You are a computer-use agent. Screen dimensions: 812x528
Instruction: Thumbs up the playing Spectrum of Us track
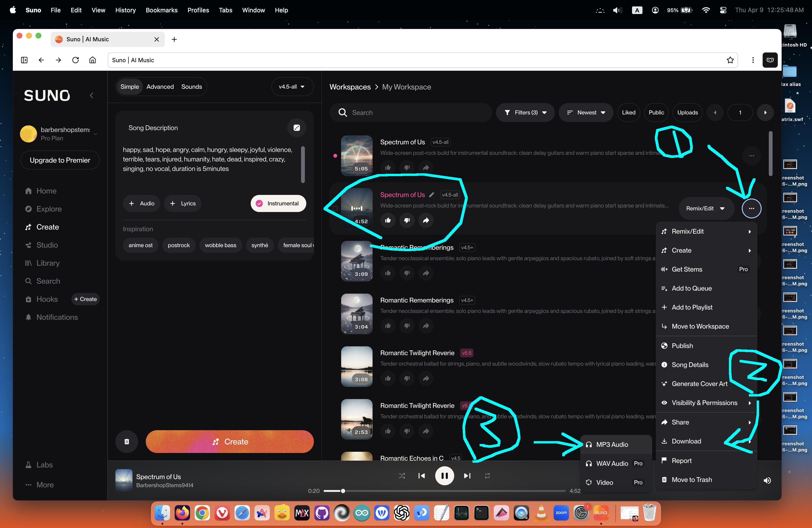coord(388,220)
